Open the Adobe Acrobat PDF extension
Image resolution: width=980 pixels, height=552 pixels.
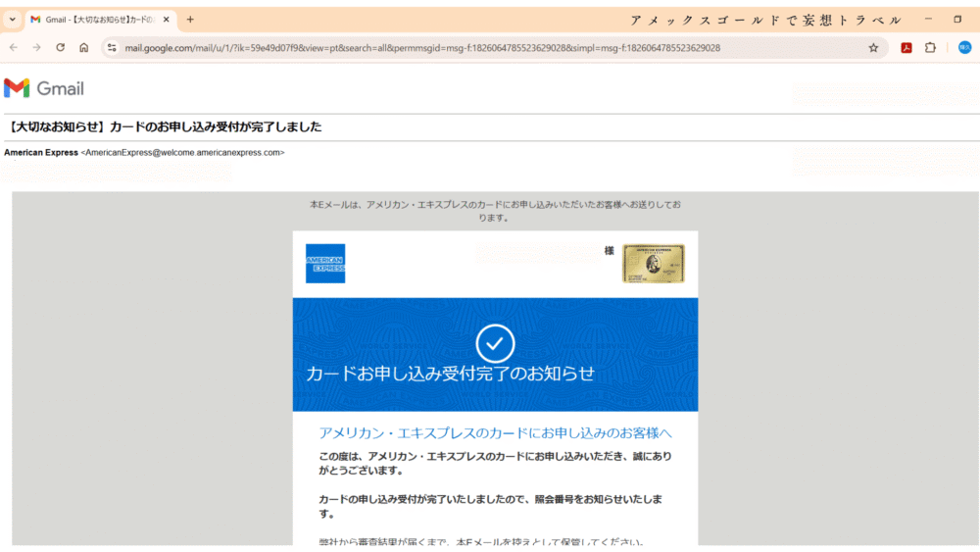click(906, 47)
